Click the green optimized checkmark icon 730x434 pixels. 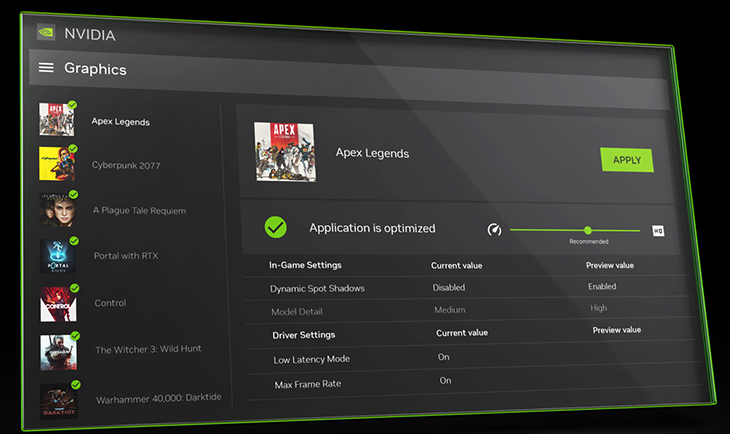(x=276, y=227)
